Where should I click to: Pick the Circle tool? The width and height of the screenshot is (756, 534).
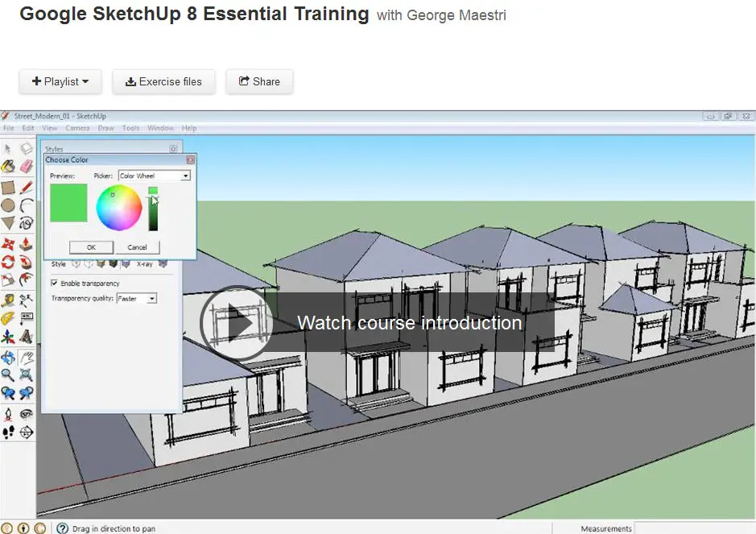click(8, 205)
